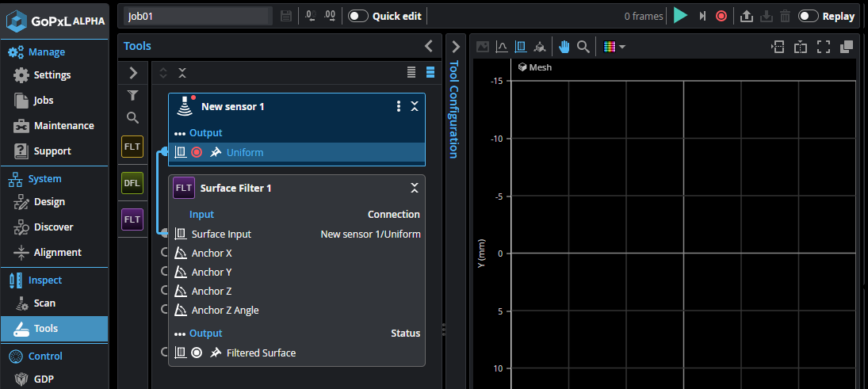Screen dimensions: 868x389
Task: Open the color map dropdown
Action: (x=614, y=47)
